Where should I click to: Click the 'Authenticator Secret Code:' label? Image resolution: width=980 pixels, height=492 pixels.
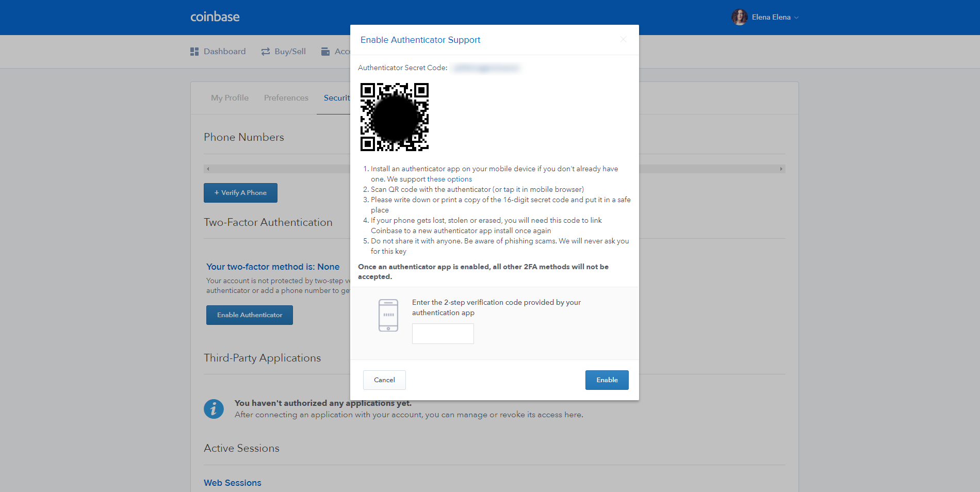coord(403,68)
